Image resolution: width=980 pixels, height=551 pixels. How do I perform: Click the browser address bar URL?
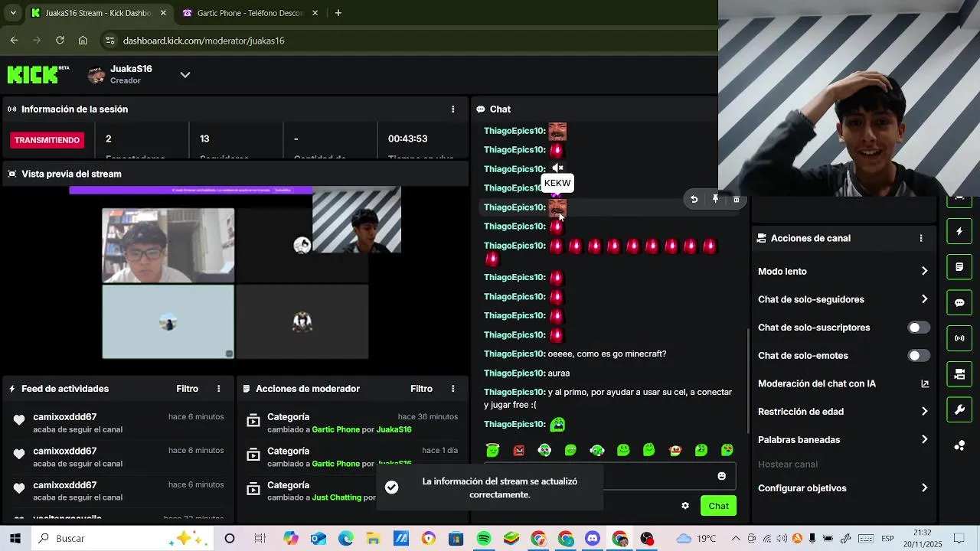(204, 41)
